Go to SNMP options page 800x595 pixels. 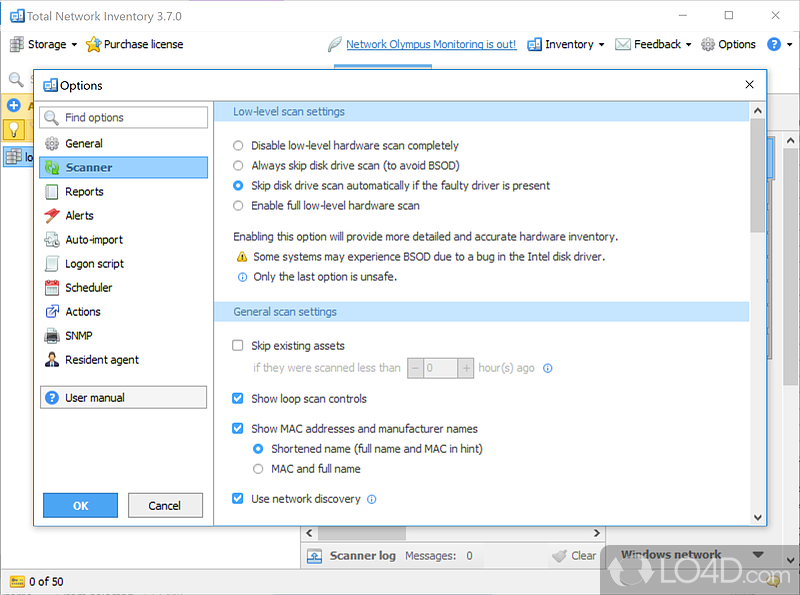pos(123,335)
